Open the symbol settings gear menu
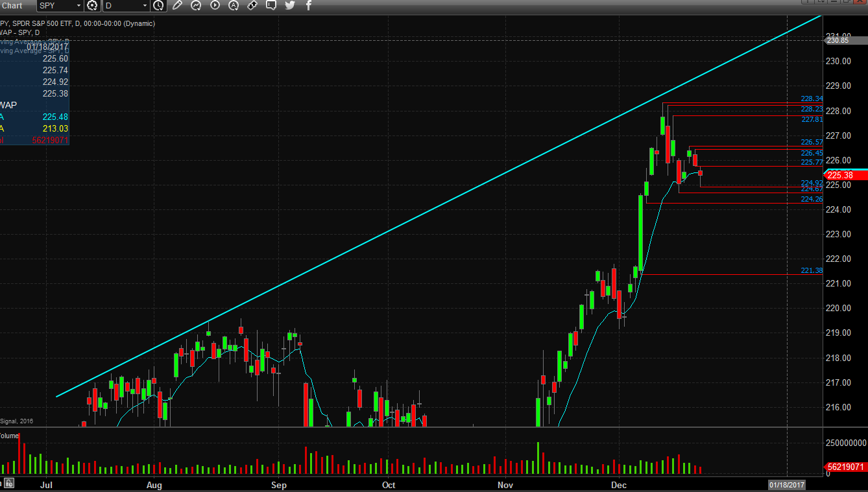 click(x=92, y=6)
